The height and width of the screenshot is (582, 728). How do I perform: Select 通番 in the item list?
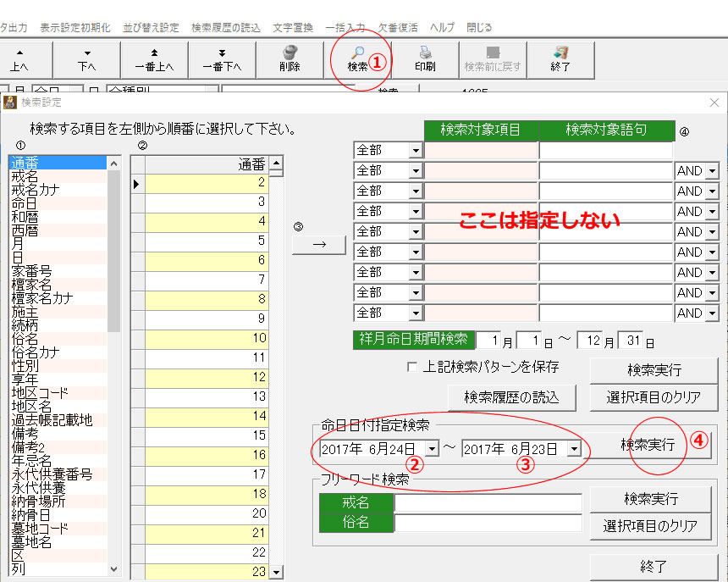tap(57, 163)
